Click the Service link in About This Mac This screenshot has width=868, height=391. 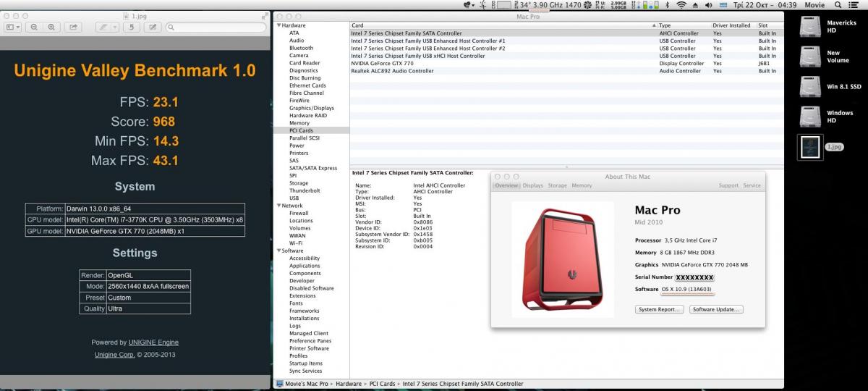pyautogui.click(x=752, y=185)
